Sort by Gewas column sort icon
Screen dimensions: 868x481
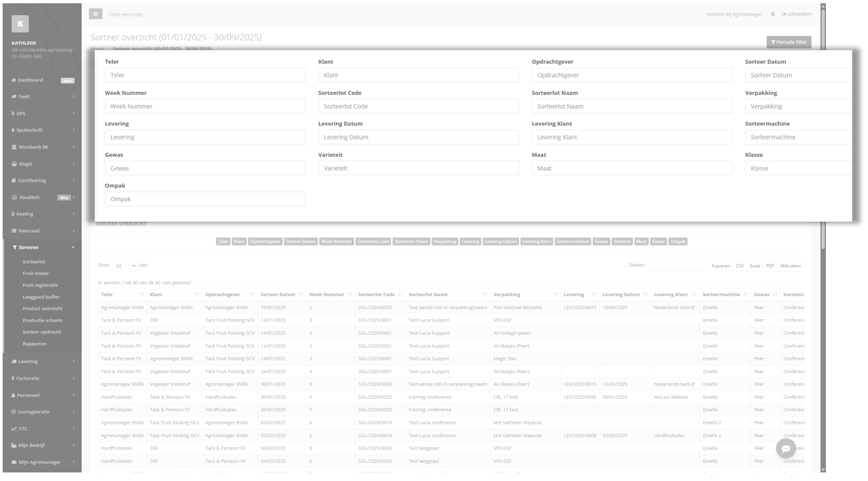point(775,295)
